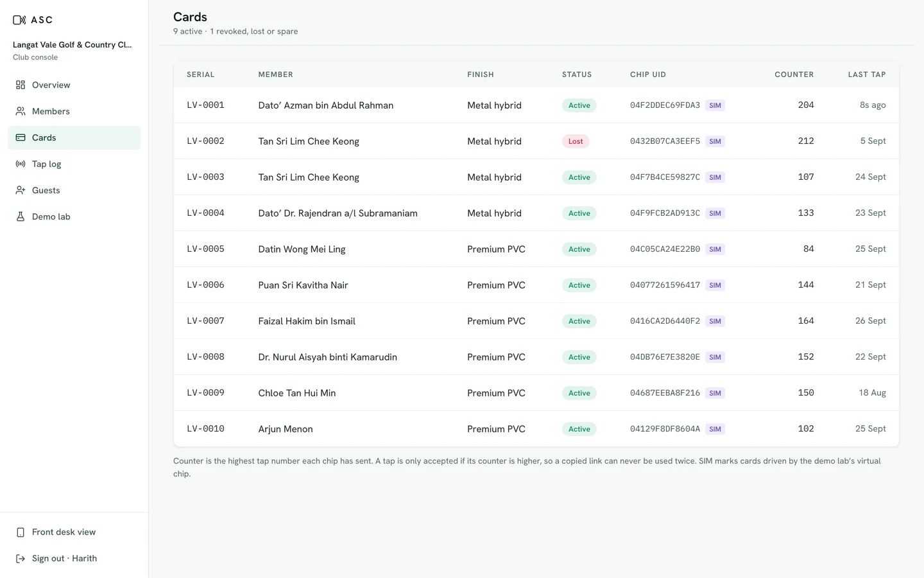Click the SIM badge on LV-0001 row

point(715,105)
